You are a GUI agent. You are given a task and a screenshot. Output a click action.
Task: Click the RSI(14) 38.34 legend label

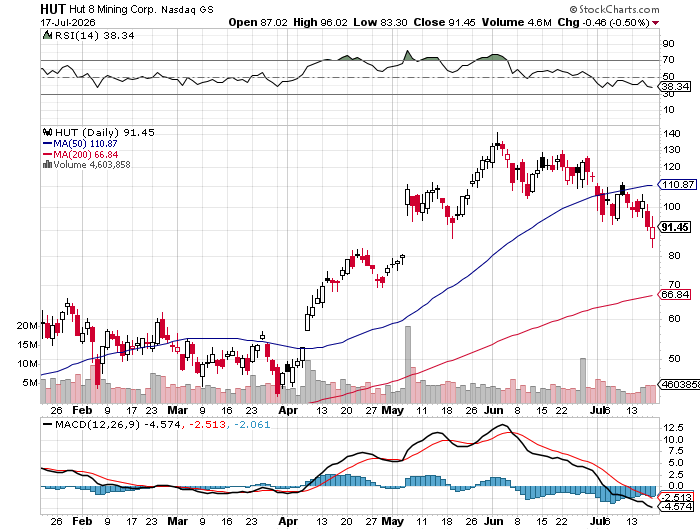click(x=94, y=36)
